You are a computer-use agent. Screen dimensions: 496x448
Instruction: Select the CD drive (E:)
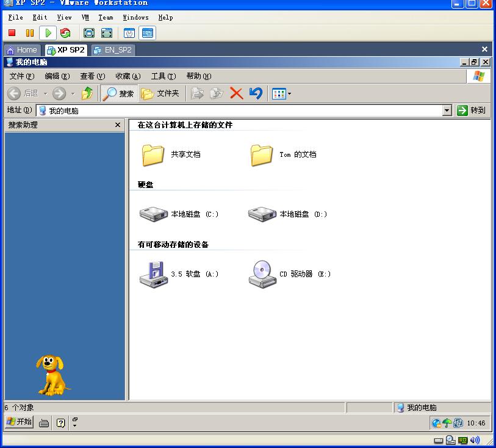point(289,274)
